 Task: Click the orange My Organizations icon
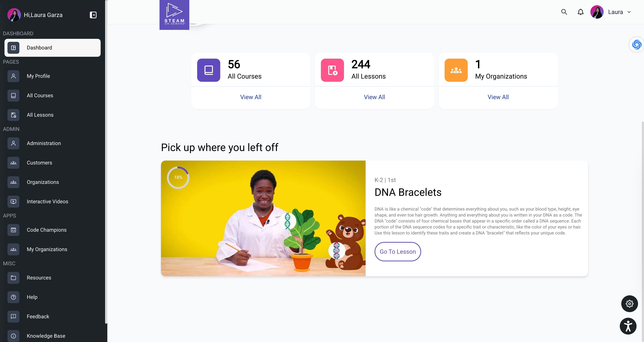click(456, 70)
